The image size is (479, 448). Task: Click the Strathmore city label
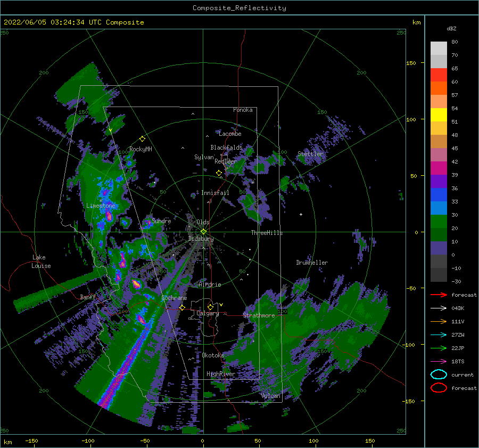[x=259, y=315]
